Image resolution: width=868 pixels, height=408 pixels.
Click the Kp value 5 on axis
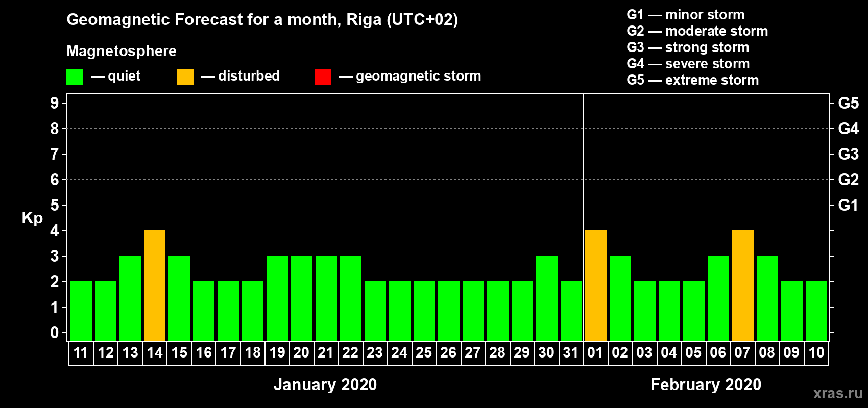(x=55, y=205)
